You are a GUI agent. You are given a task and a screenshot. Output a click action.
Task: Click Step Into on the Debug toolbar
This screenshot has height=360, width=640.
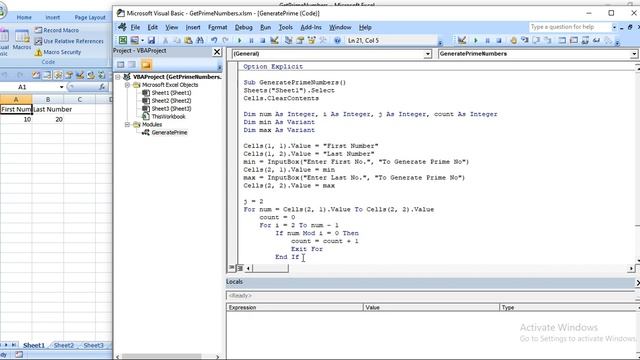pos(525,40)
